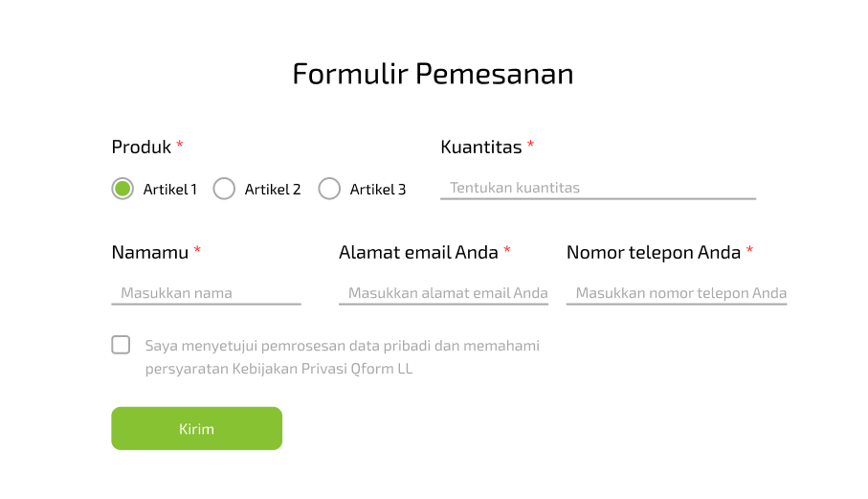This screenshot has width=868, height=499.
Task: Click into the Masukkan nama field
Action: [x=206, y=293]
